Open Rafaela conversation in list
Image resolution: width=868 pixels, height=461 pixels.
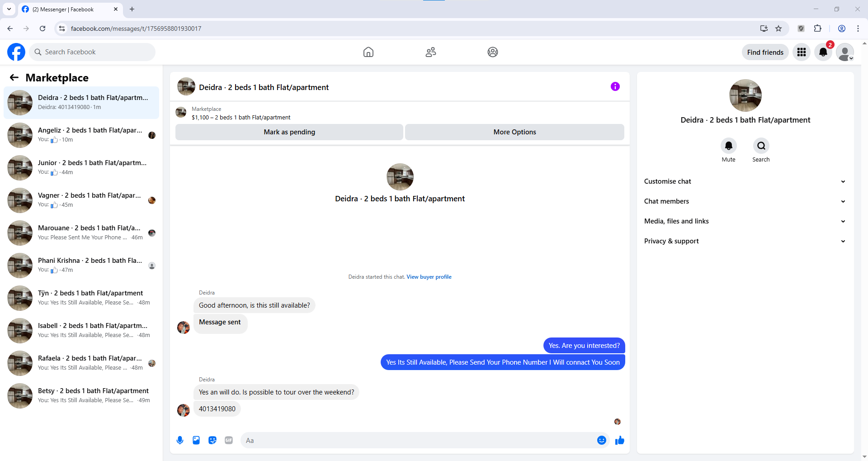(81, 363)
